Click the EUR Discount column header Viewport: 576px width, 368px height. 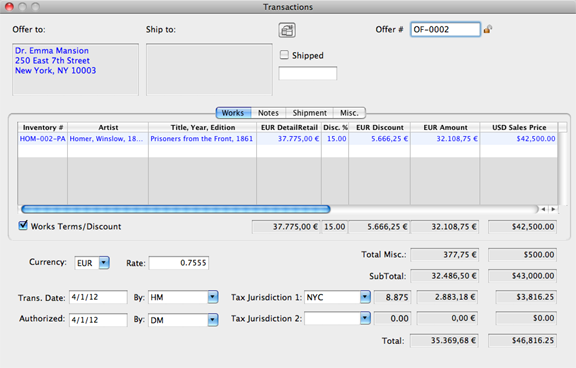pos(379,127)
